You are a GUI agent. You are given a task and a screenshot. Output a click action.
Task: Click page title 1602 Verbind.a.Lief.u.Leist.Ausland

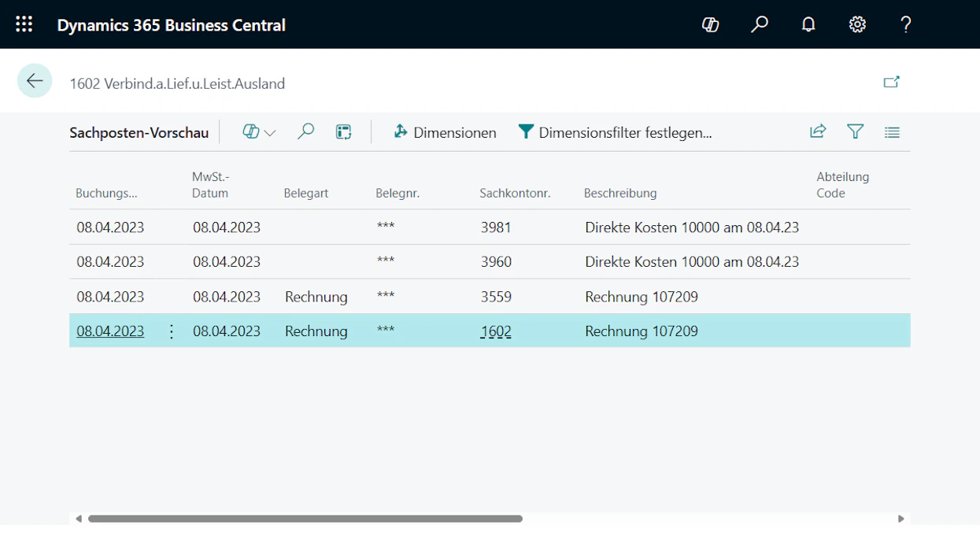point(177,83)
